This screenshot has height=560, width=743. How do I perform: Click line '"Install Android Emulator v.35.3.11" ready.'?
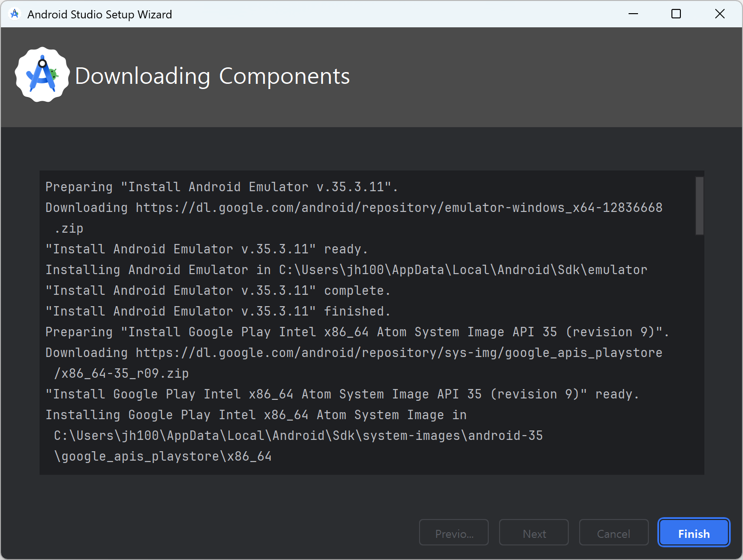207,249
